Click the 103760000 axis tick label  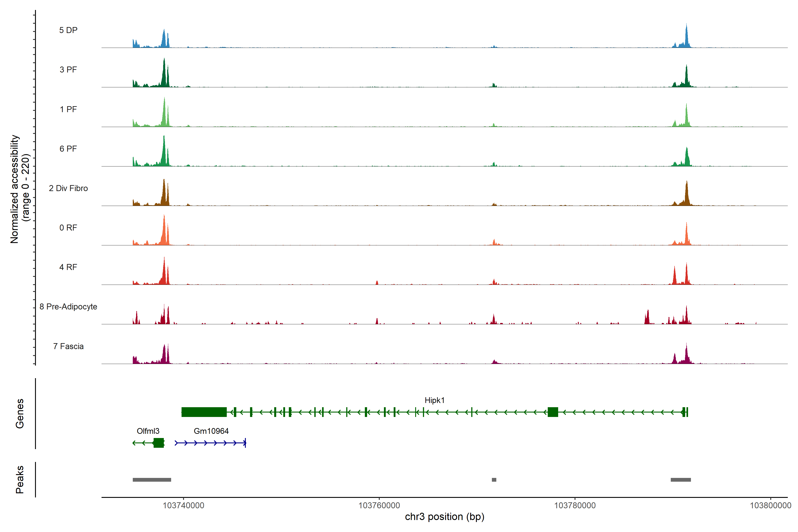pos(379,506)
